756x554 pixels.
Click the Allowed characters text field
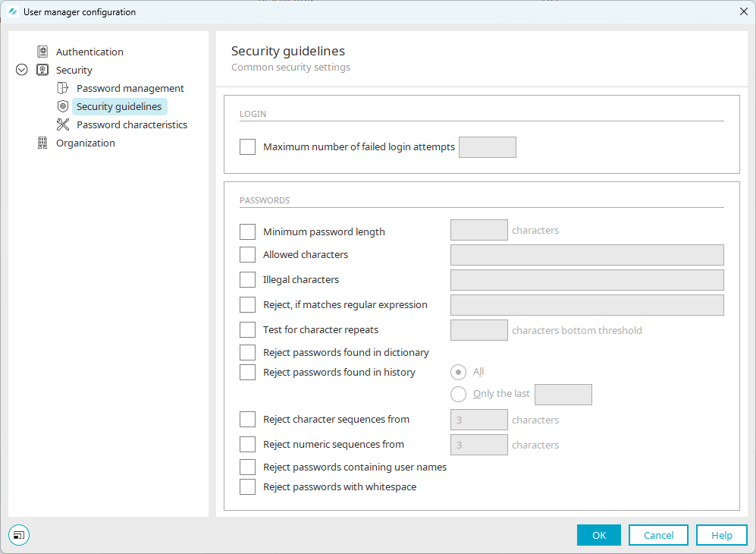tap(587, 255)
